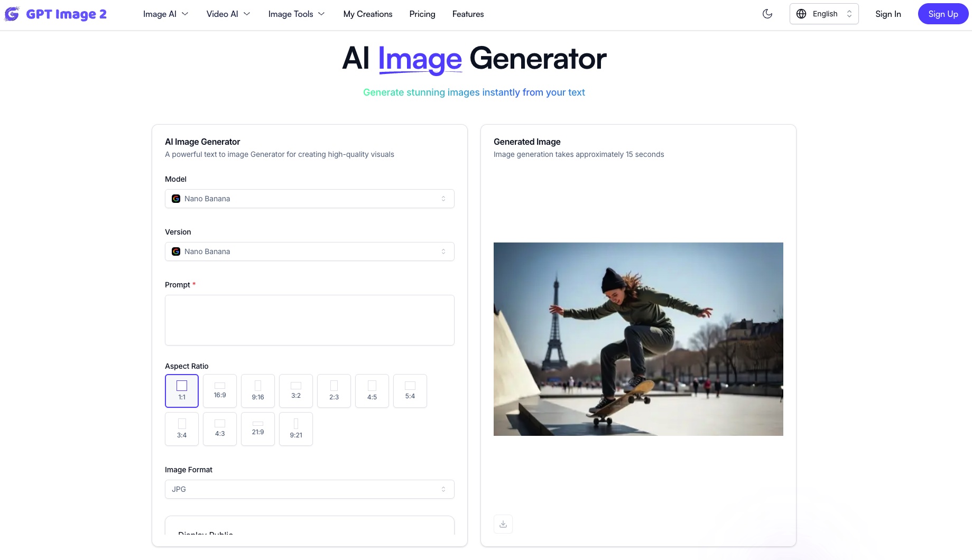Open the Image Format JPG dropdown
The height and width of the screenshot is (560, 972).
click(310, 489)
